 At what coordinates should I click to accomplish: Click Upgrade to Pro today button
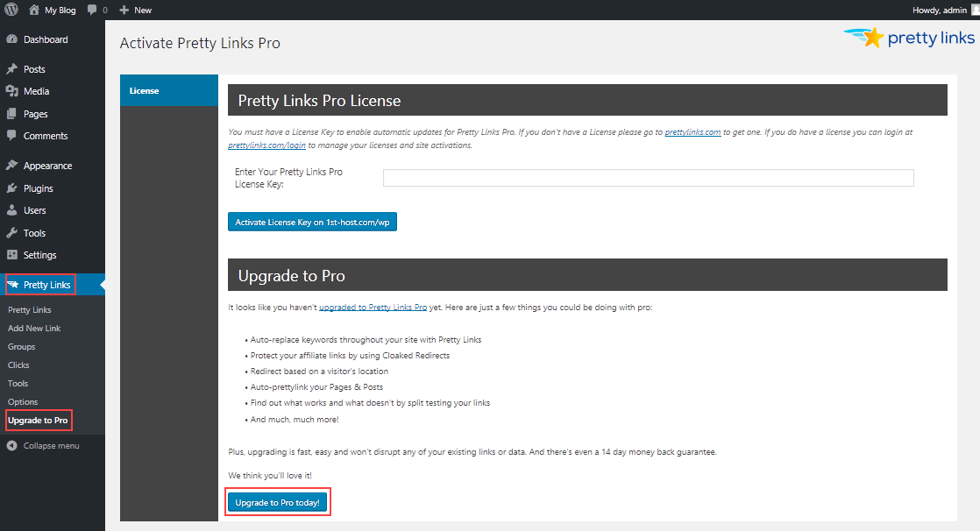point(277,502)
